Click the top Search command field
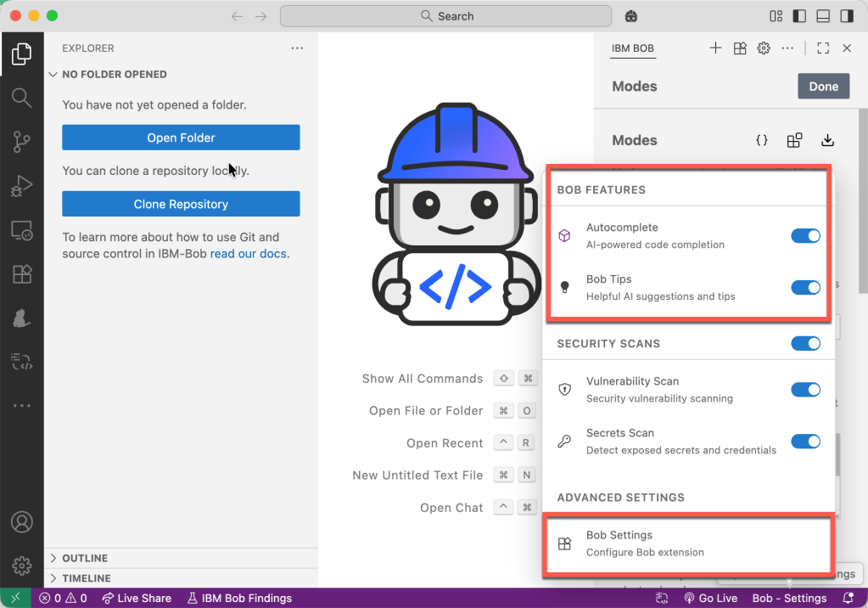This screenshot has width=868, height=608. [x=445, y=16]
